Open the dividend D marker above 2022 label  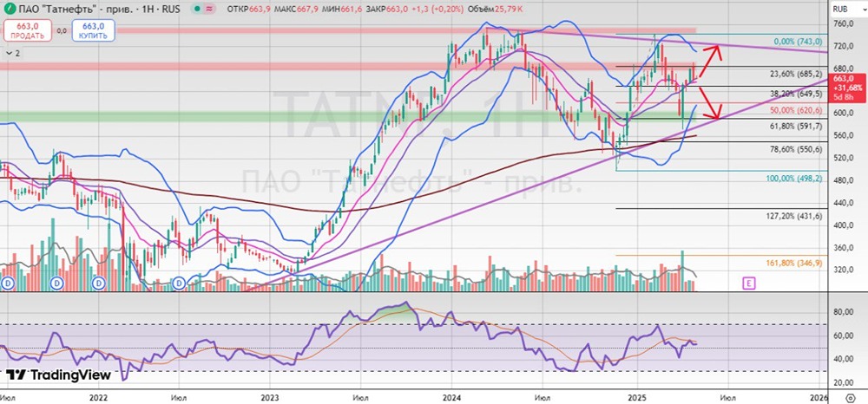[99, 283]
